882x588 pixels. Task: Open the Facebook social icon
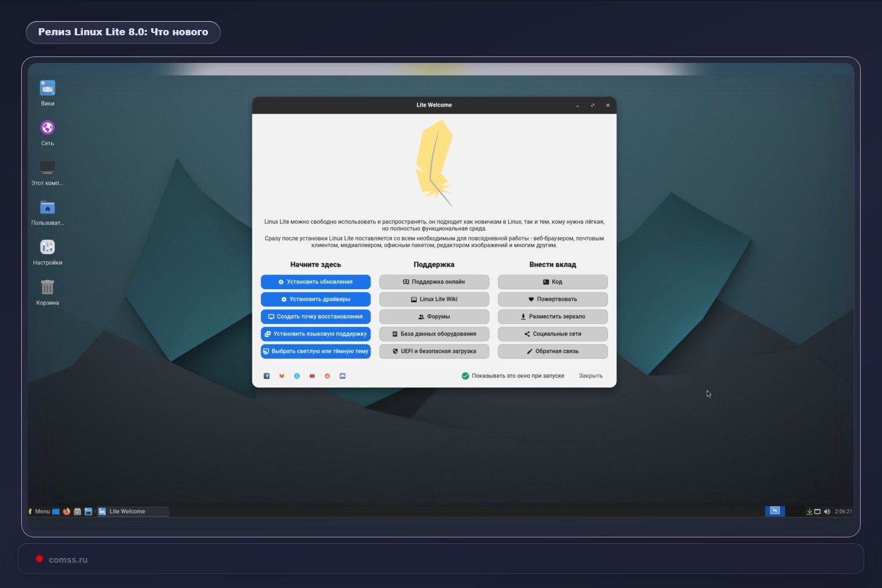[x=266, y=376]
